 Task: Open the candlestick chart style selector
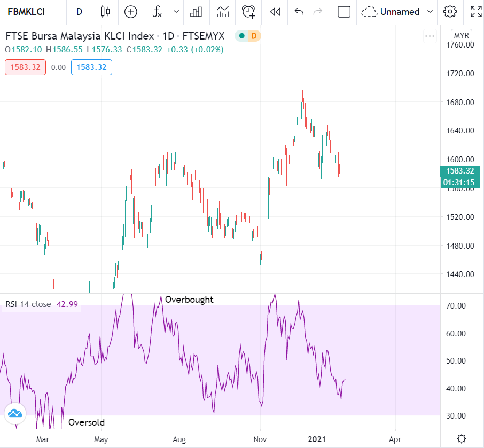(105, 12)
